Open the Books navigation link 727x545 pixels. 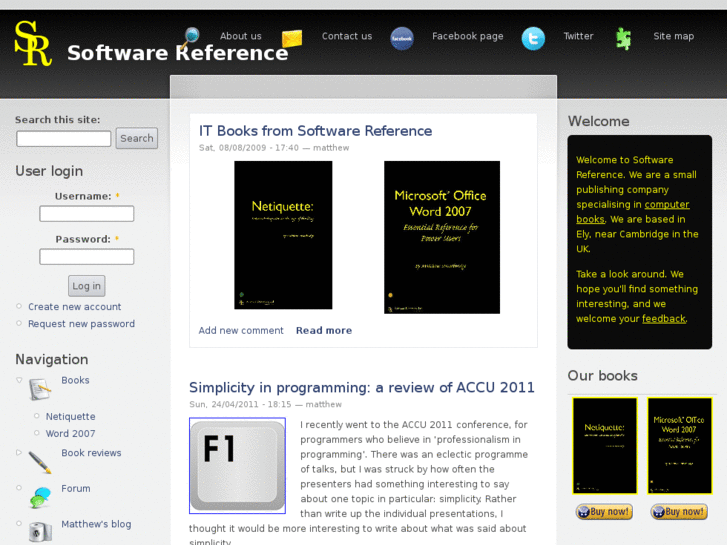[x=76, y=380]
